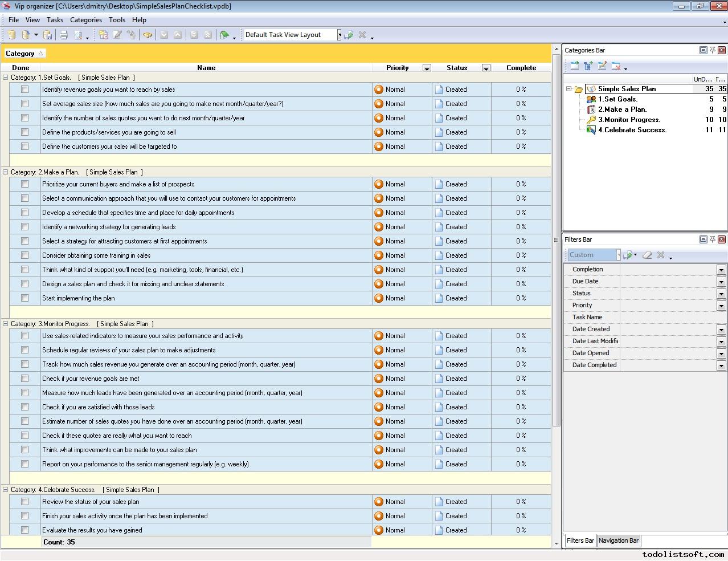
Task: Collapse the '2.Make a Plan' category group
Action: coord(6,172)
